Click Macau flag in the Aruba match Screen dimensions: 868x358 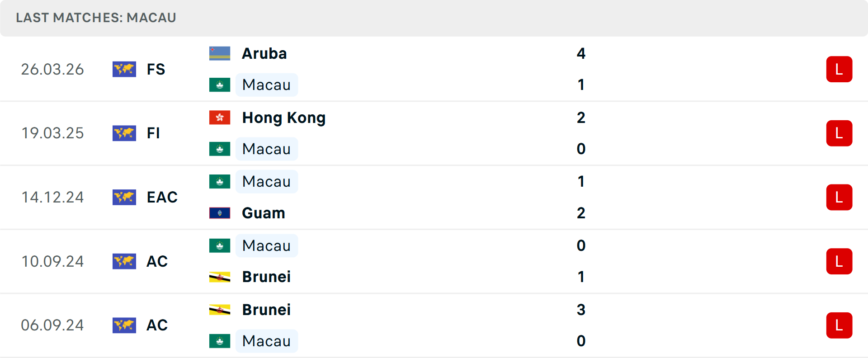(x=220, y=85)
